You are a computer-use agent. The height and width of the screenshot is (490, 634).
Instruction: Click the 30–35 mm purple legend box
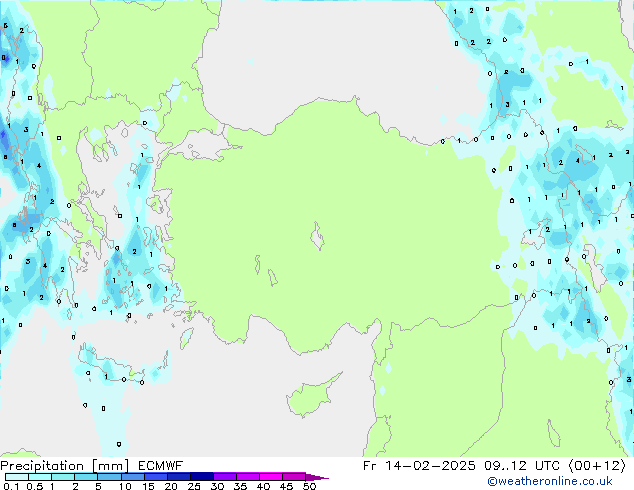coord(225,477)
